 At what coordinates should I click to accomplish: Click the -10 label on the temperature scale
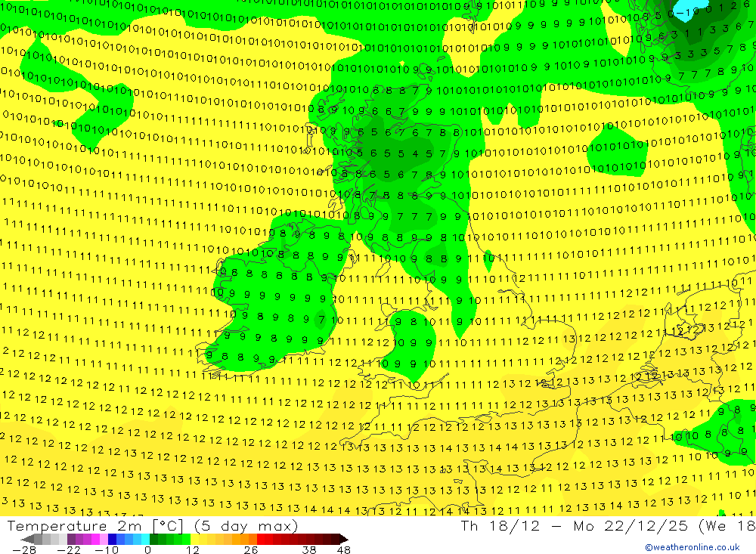click(x=106, y=549)
